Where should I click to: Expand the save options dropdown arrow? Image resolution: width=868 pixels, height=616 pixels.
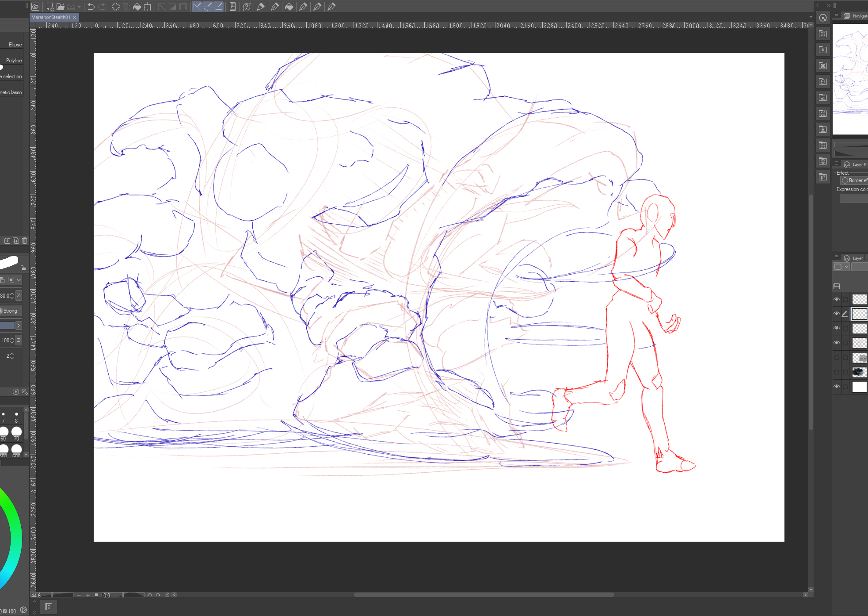(79, 7)
